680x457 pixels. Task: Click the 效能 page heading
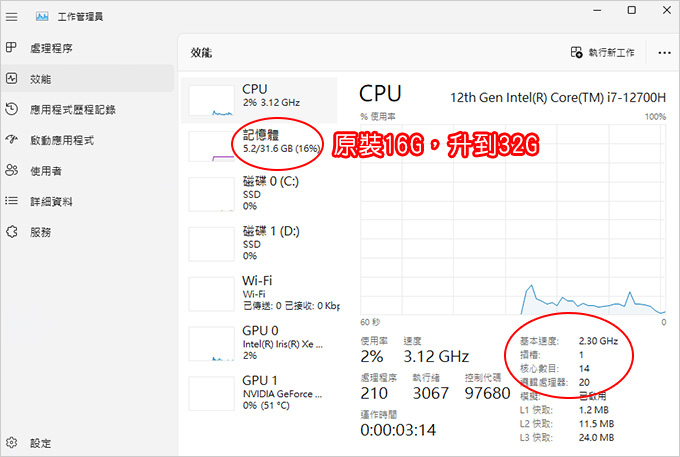tap(201, 53)
